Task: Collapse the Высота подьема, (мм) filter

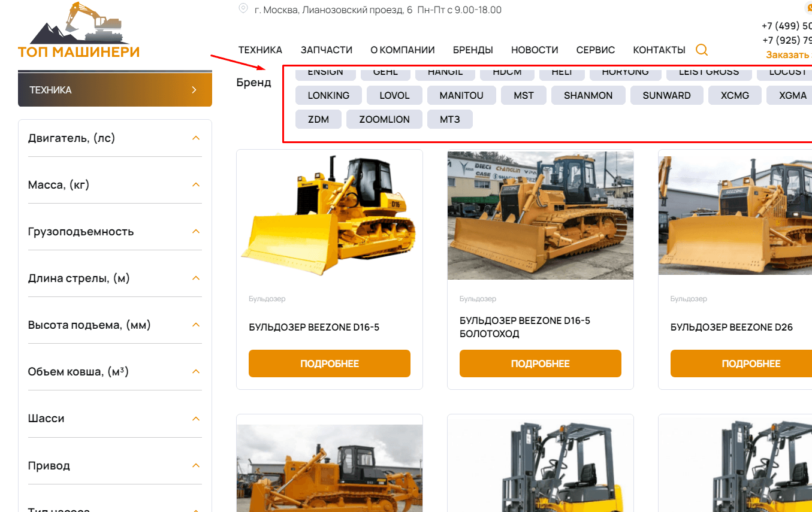Action: [x=195, y=325]
